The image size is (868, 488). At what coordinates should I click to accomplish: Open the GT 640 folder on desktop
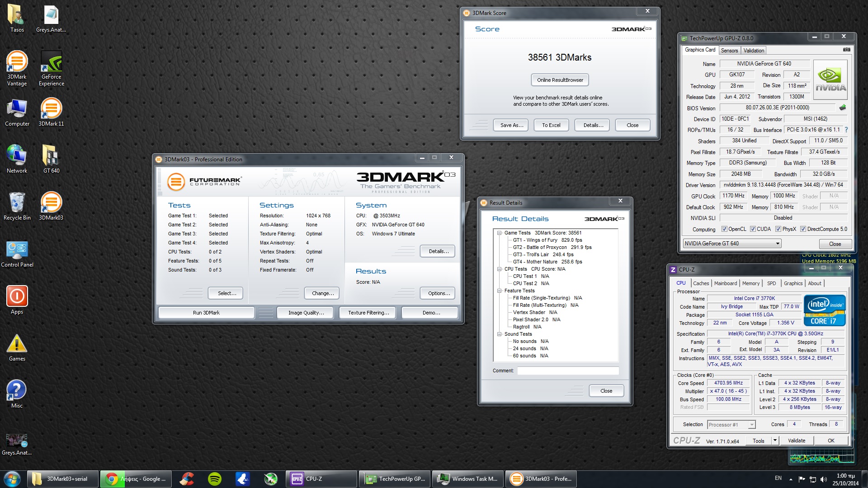51,159
